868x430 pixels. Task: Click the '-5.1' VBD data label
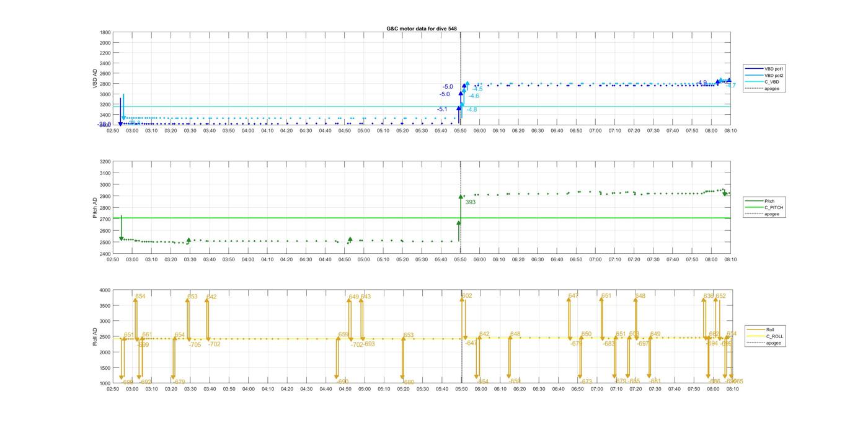pos(442,109)
